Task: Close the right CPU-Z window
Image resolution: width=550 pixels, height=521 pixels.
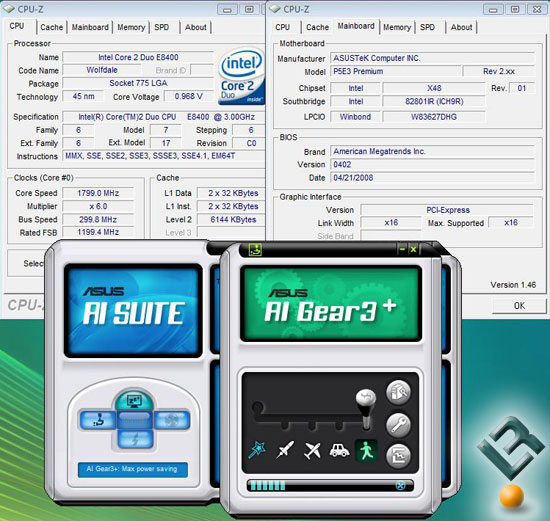Action: tap(537, 9)
